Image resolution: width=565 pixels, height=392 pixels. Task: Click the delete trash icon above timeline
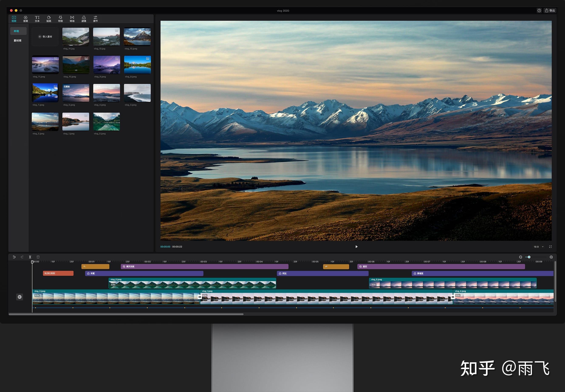pyautogui.click(x=38, y=257)
